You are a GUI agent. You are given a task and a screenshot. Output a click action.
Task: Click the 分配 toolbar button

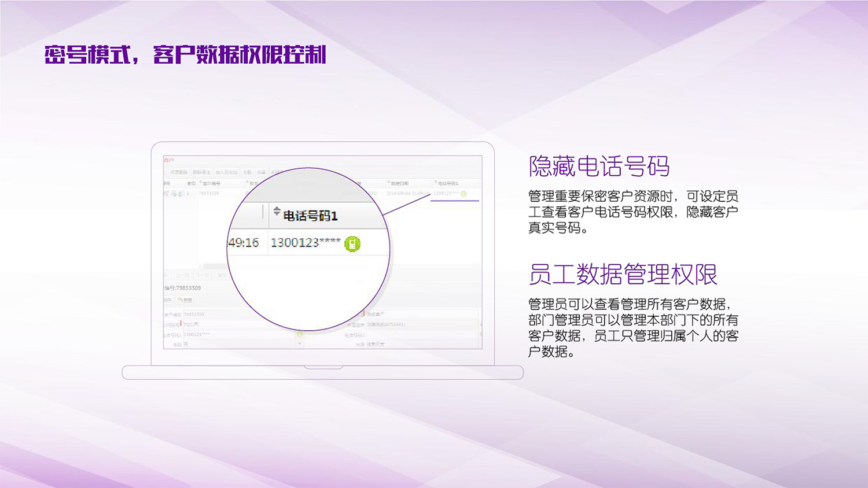coord(247,172)
